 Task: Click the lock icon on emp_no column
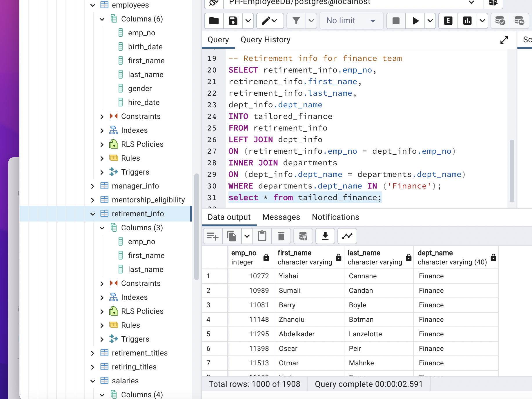266,258
